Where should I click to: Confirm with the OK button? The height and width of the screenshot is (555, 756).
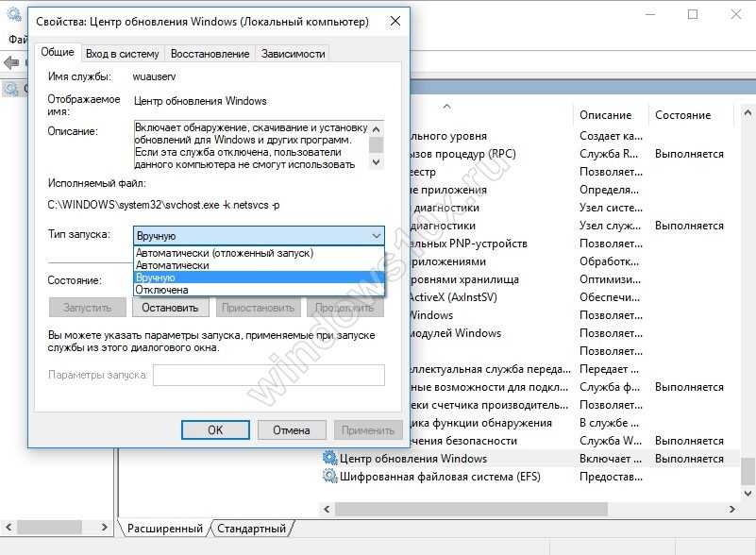click(x=215, y=430)
